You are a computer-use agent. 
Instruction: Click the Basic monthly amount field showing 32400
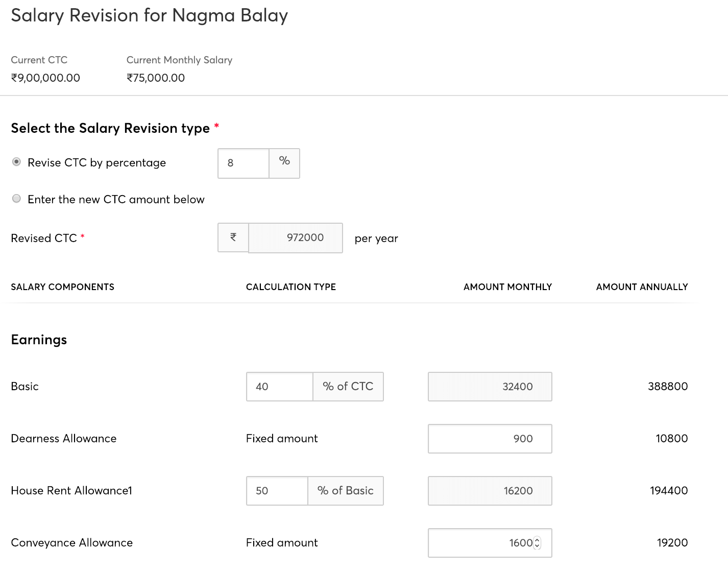pos(489,387)
